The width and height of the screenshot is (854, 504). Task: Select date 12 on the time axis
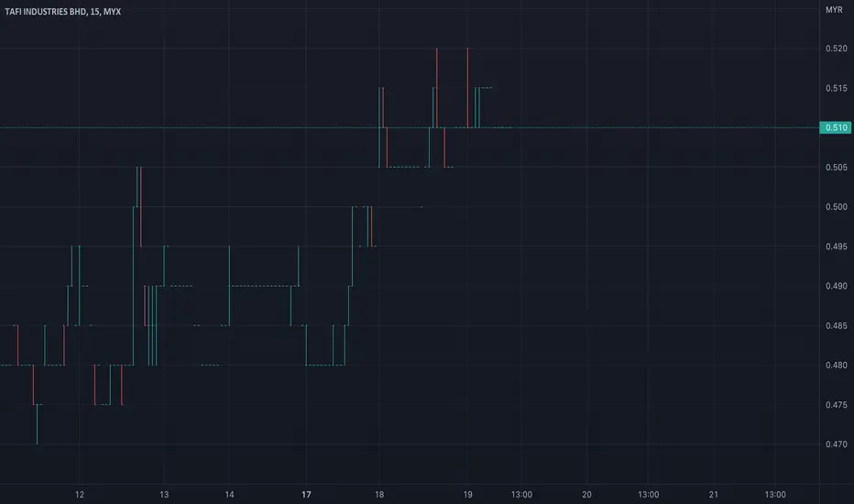pos(80,495)
